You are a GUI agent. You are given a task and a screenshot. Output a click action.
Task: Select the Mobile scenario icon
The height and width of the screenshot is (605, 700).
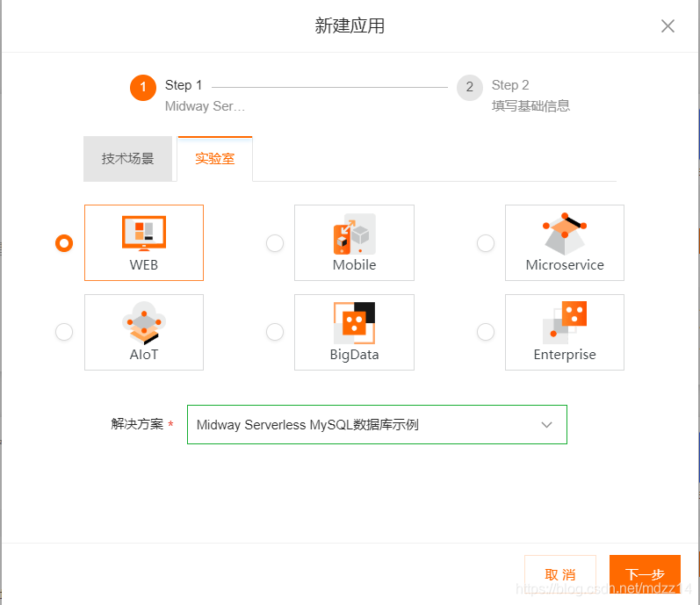[355, 234]
